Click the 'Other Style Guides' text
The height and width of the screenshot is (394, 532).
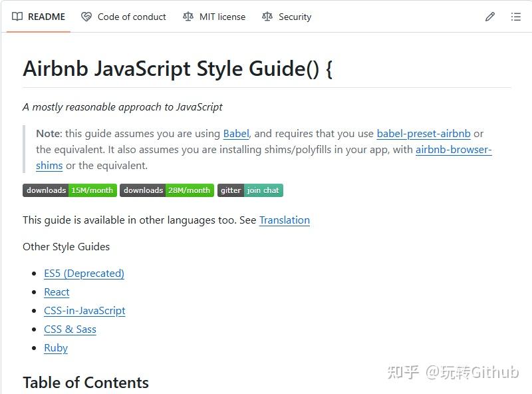66,247
